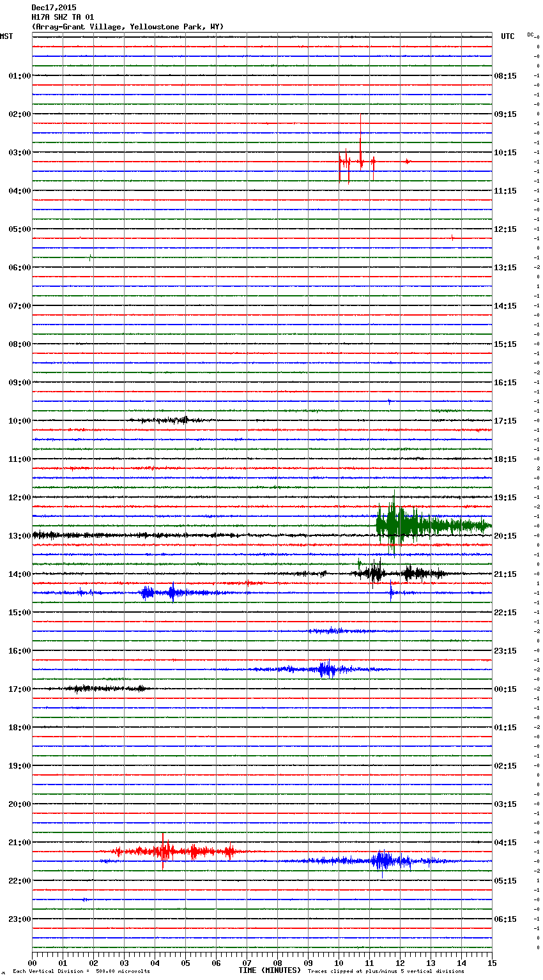543x980 pixels.
Task: Select the 23:00 MST time label
Action: (20, 919)
